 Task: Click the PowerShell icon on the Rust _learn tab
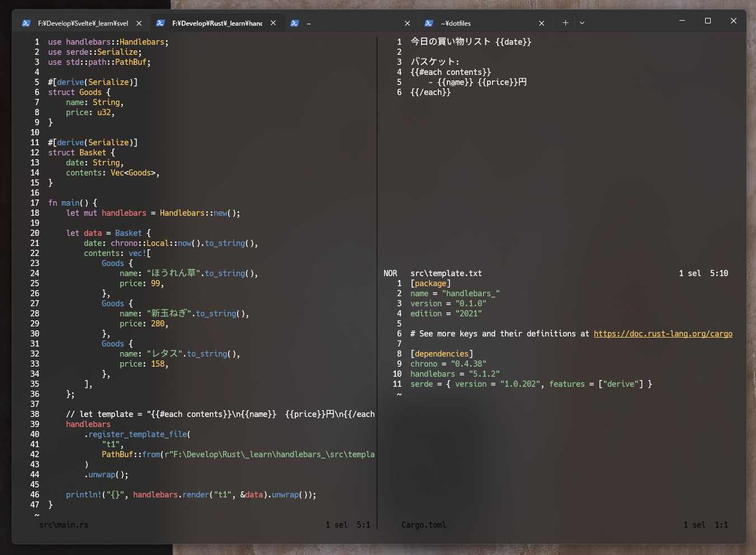coord(160,23)
